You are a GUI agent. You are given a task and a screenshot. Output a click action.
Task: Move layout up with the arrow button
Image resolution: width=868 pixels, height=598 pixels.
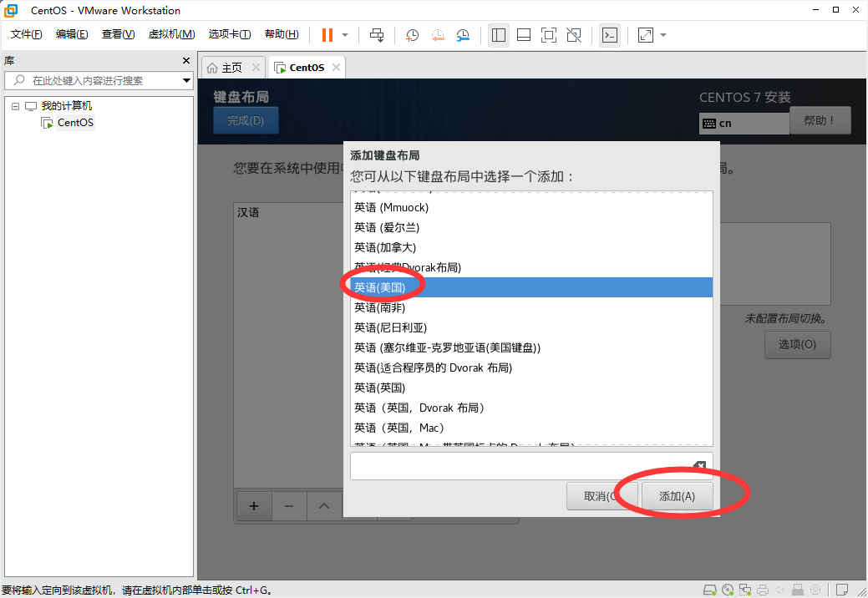[324, 506]
